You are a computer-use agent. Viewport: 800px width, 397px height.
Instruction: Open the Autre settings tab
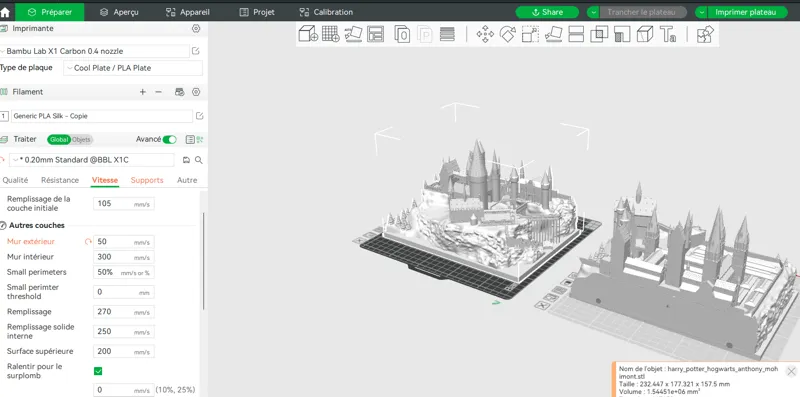[x=187, y=180]
